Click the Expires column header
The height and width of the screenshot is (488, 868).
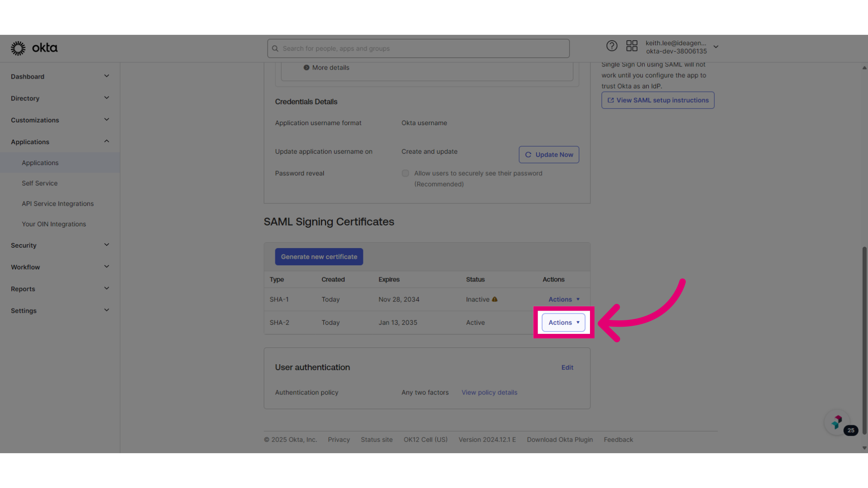389,279
